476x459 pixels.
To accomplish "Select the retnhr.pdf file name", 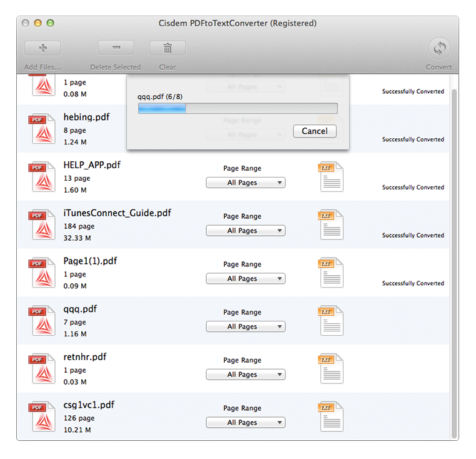I will pos(85,357).
